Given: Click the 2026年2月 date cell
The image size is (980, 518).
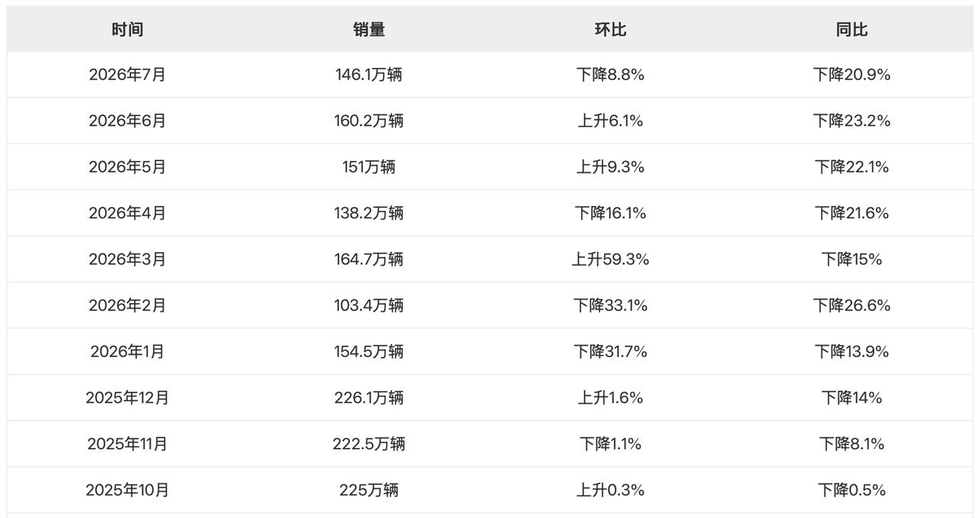Looking at the screenshot, I should 127,306.
